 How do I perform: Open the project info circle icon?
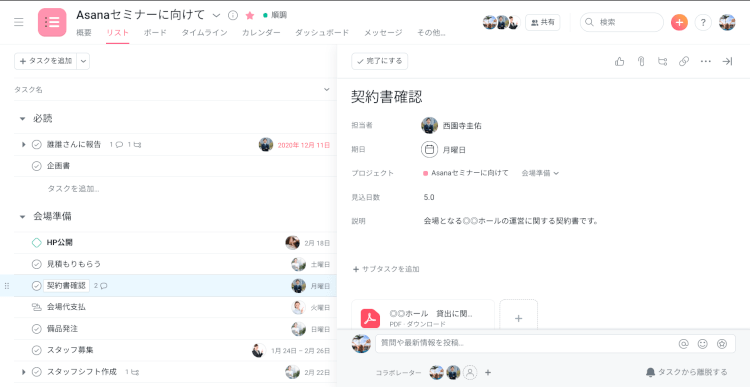[x=233, y=15]
